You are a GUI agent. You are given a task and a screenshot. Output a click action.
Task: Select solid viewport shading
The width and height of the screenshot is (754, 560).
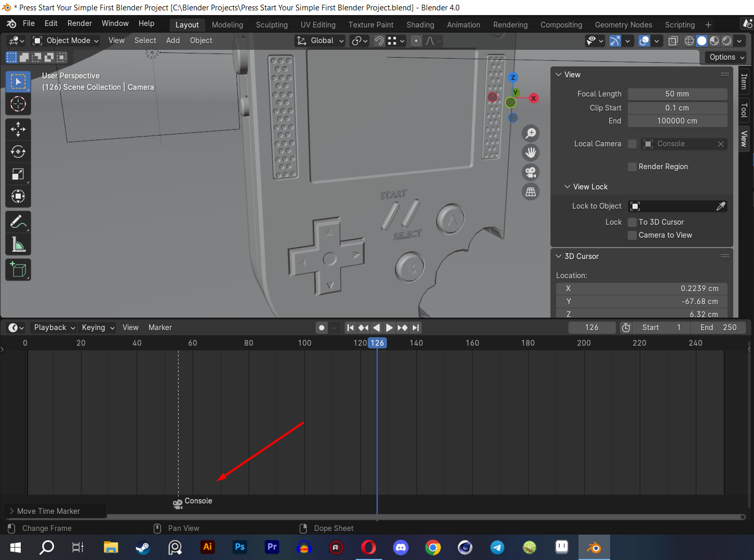tap(702, 40)
